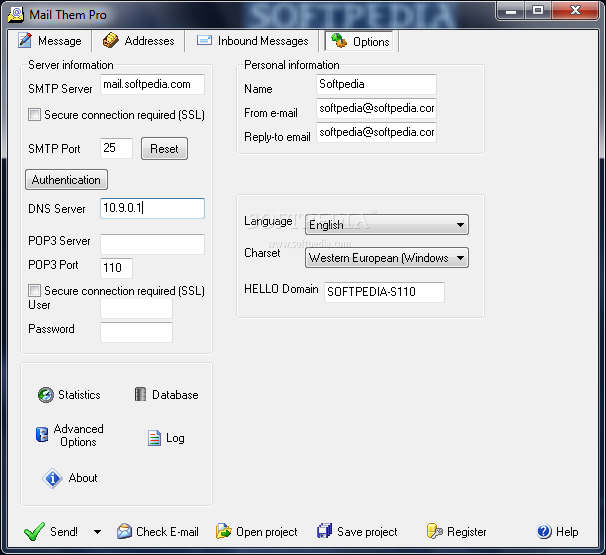The width and height of the screenshot is (606, 555).
Task: Click the Mail Them Pro title icon
Action: coord(15,14)
